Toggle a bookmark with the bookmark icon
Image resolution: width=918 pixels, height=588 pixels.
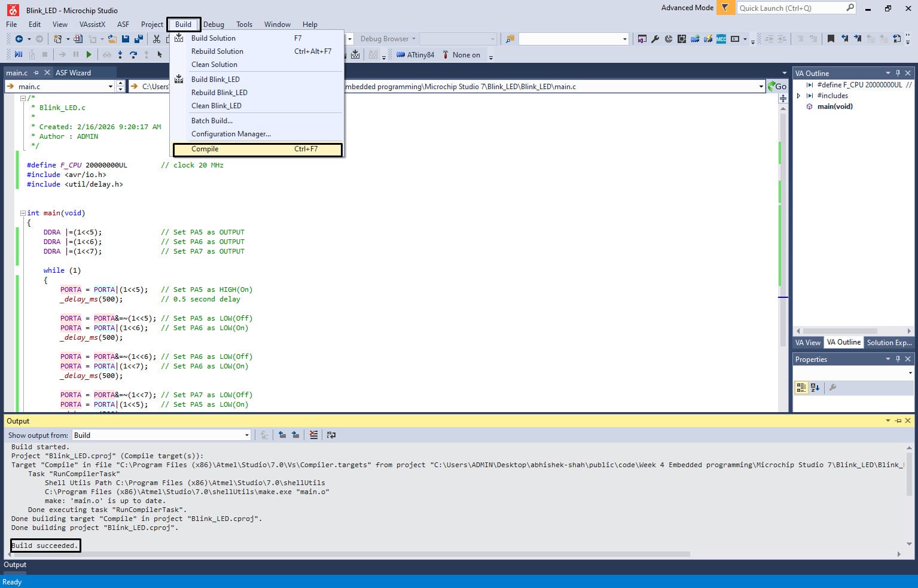(x=831, y=39)
